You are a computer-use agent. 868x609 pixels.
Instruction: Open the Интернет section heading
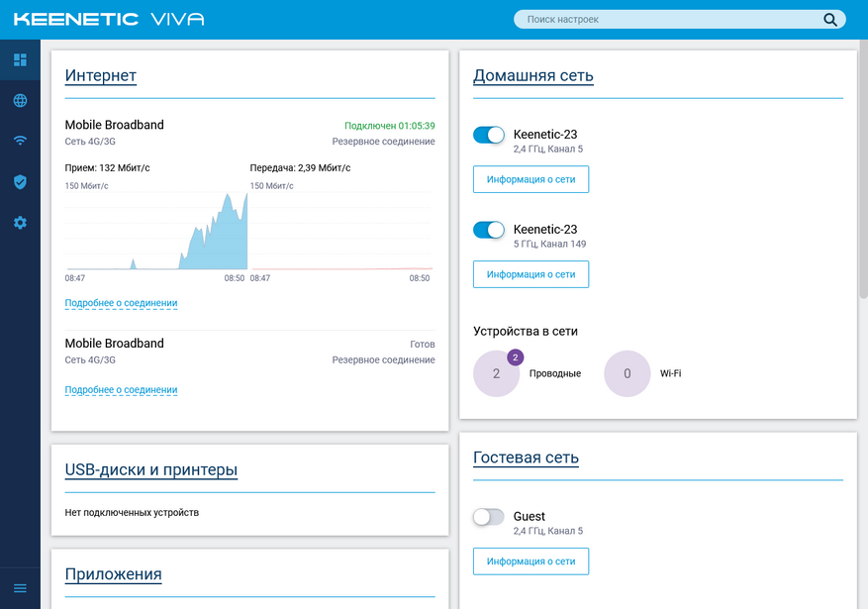click(101, 75)
